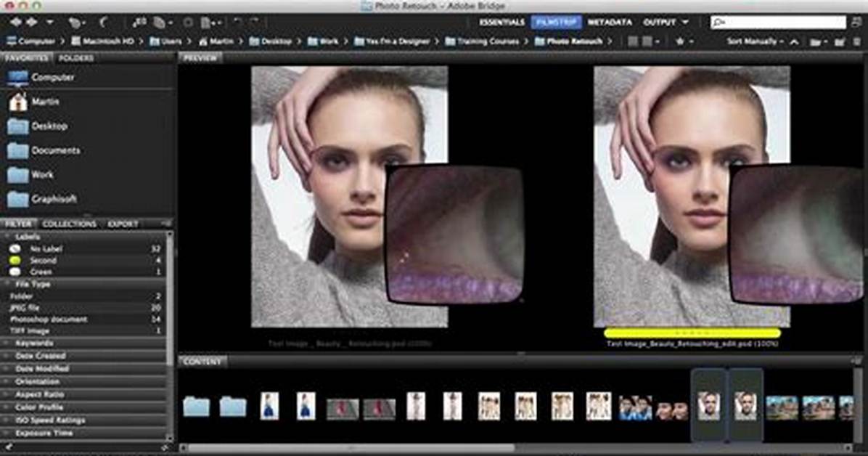Go to Computer in the path bar
The height and width of the screenshot is (456, 868).
31,41
